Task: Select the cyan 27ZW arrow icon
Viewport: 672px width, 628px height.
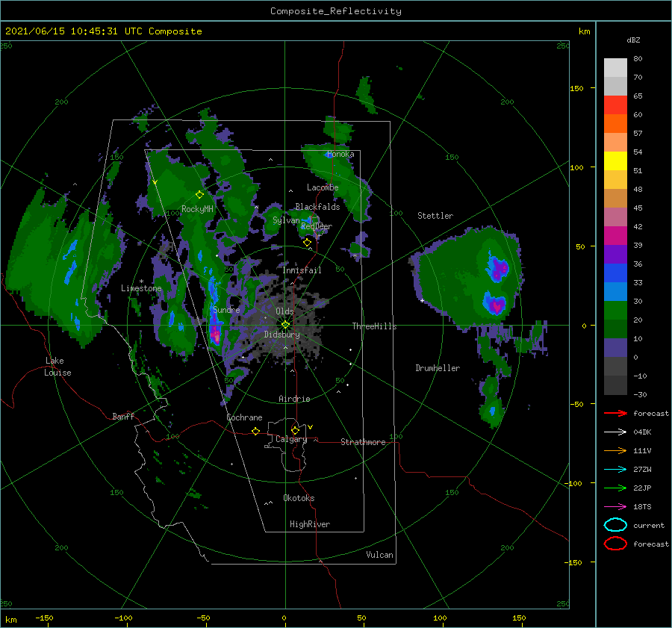Action: [615, 470]
